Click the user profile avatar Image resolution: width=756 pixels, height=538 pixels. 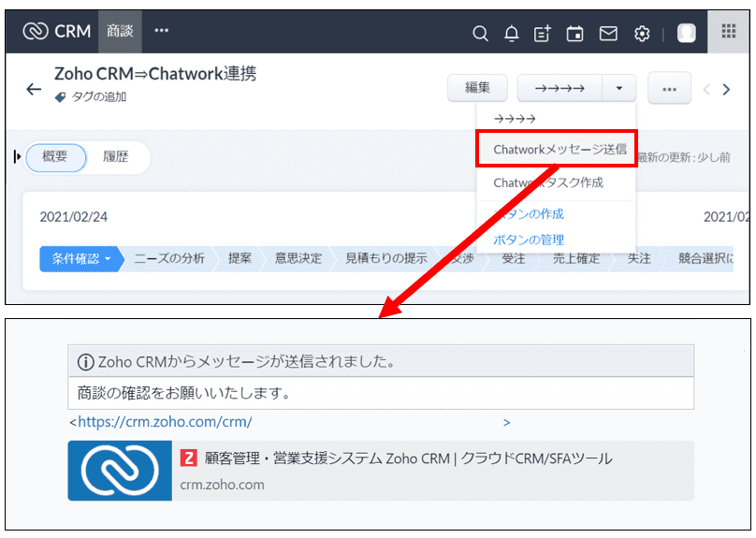[x=687, y=34]
